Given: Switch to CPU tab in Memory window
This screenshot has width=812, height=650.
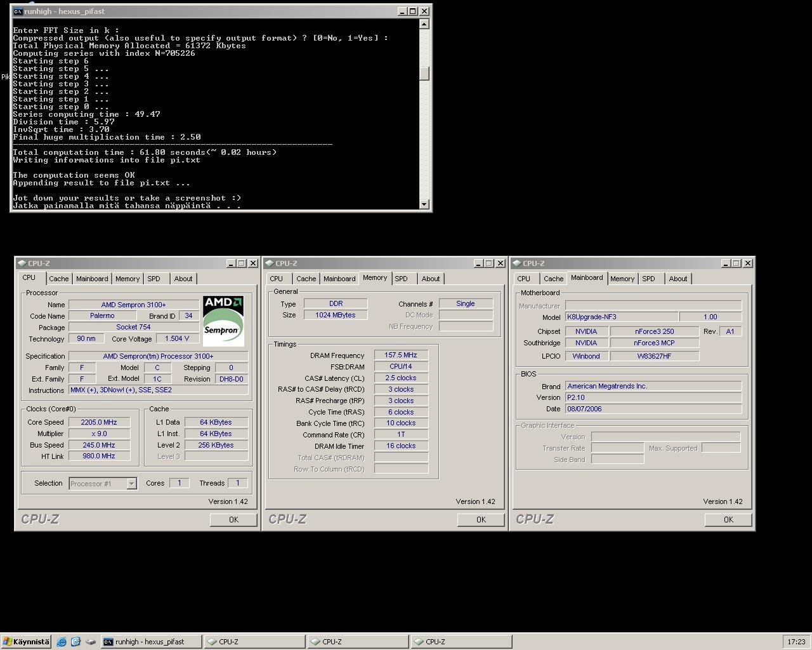Looking at the screenshot, I should click(277, 279).
